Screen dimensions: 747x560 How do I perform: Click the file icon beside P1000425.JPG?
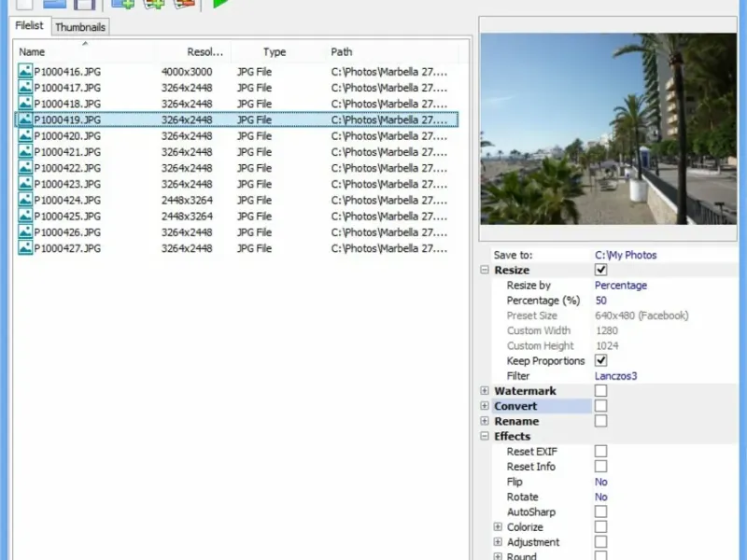(x=25, y=217)
